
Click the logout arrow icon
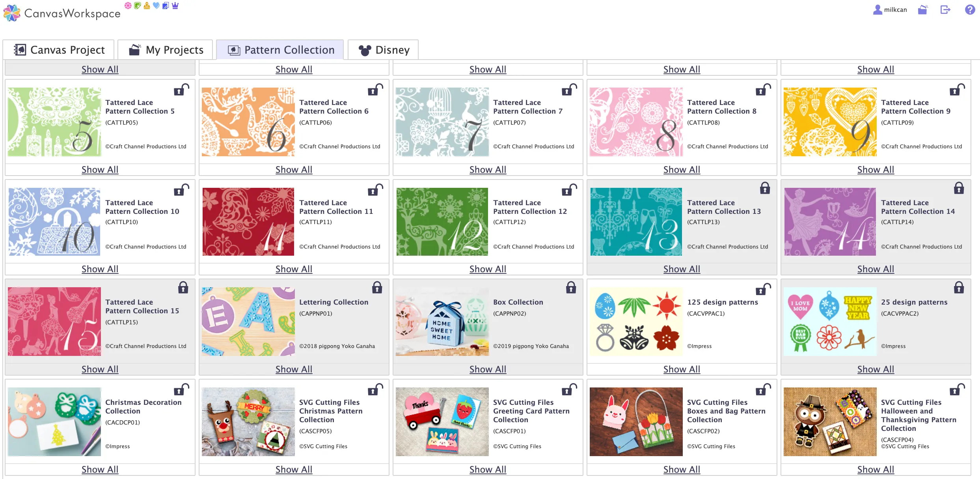(945, 9)
